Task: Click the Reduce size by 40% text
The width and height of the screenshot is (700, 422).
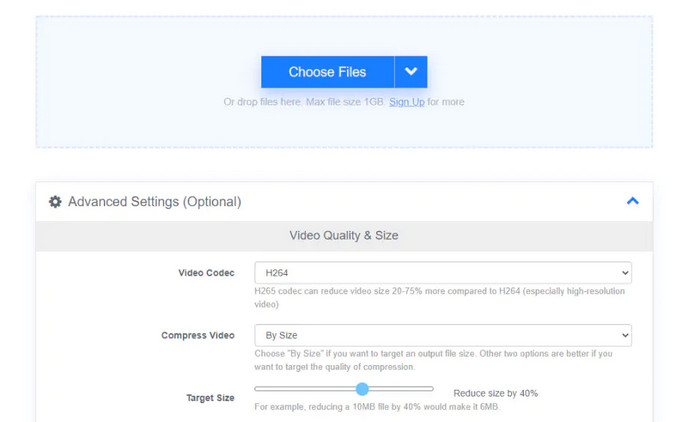Action: pyautogui.click(x=495, y=393)
